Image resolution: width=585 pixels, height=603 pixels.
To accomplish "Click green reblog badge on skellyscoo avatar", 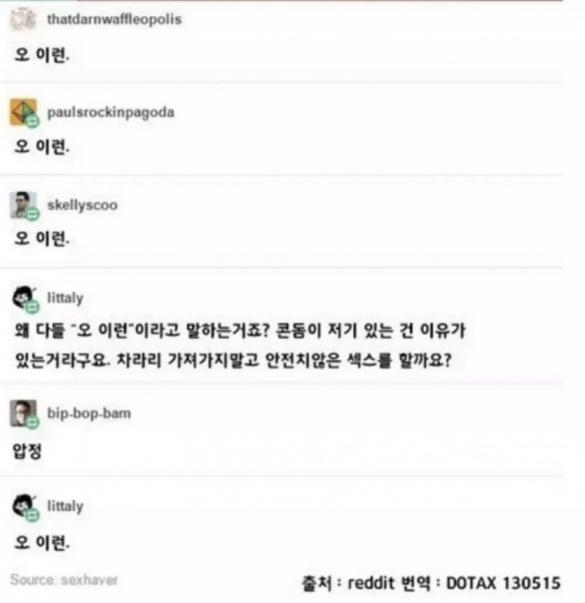I will (32, 214).
